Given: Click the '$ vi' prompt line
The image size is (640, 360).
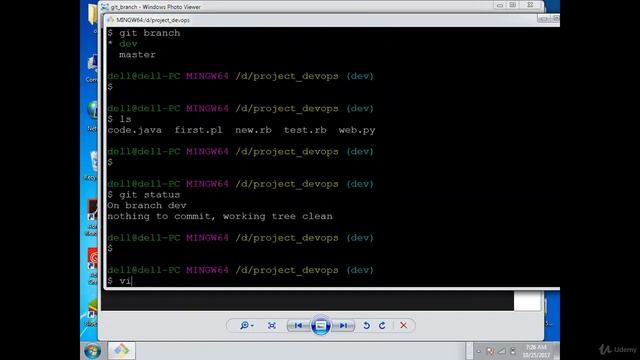Looking at the screenshot, I should coord(119,281).
